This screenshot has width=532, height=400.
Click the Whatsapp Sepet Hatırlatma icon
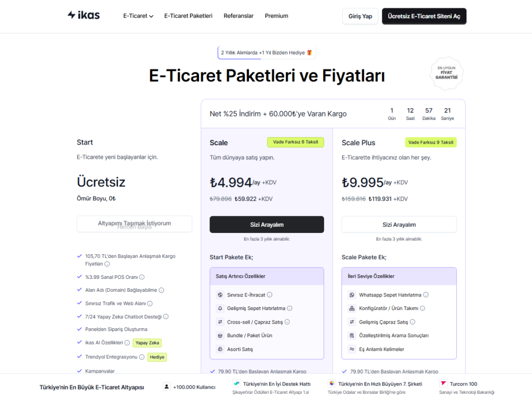[352, 295]
